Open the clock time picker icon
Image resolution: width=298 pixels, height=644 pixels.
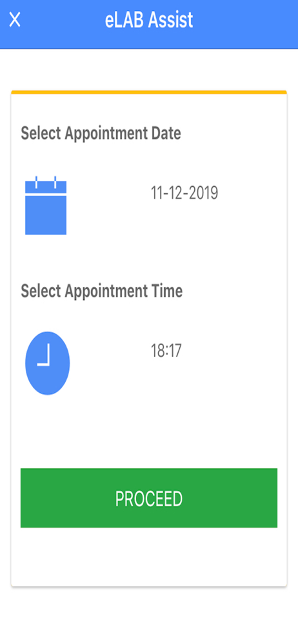[x=47, y=363]
